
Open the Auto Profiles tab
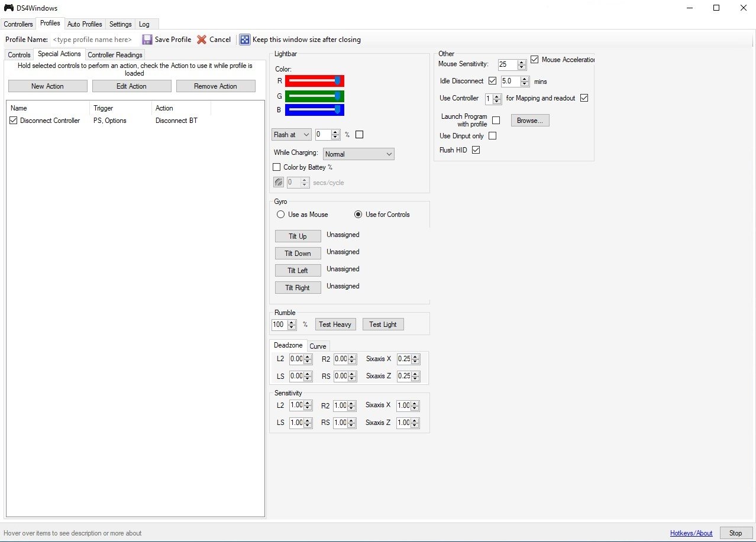pos(85,24)
